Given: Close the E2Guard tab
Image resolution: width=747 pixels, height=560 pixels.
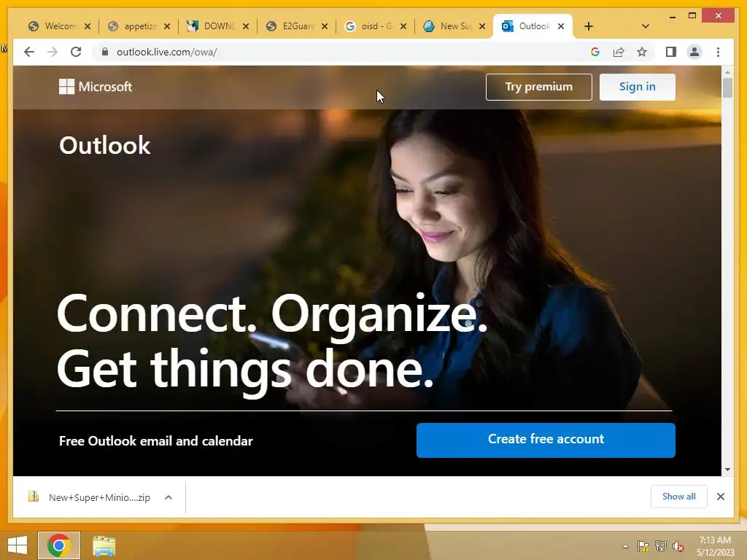Looking at the screenshot, I should click(325, 26).
